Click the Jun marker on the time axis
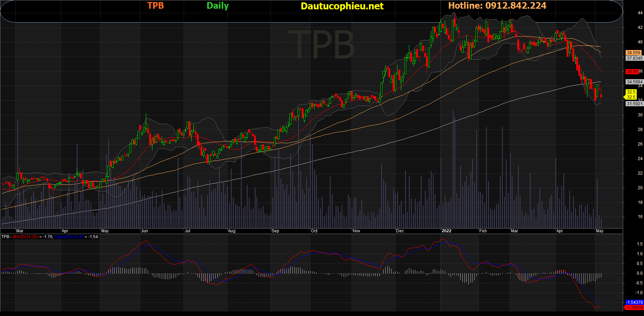The image size is (644, 316). coord(144,231)
